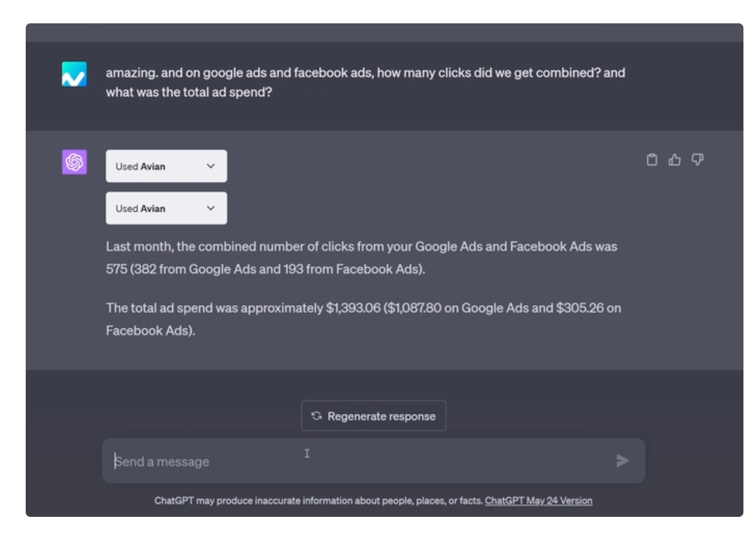
Task: Click the response paragraph starting 'Last month'
Action: (361, 258)
